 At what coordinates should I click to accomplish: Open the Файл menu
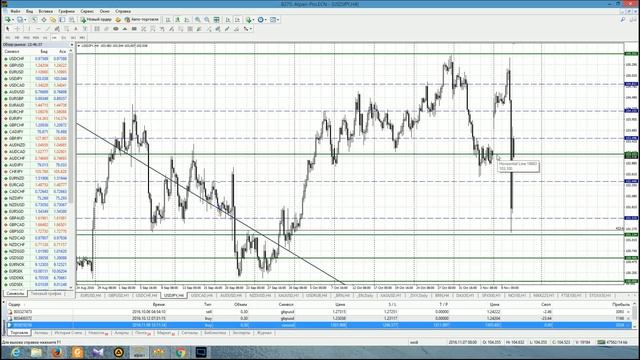click(15, 11)
